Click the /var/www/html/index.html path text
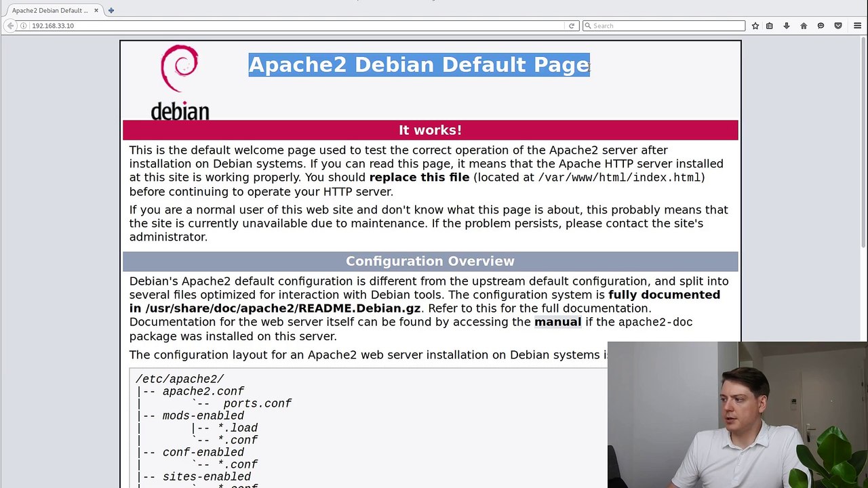868x488 pixels. pos(619,178)
